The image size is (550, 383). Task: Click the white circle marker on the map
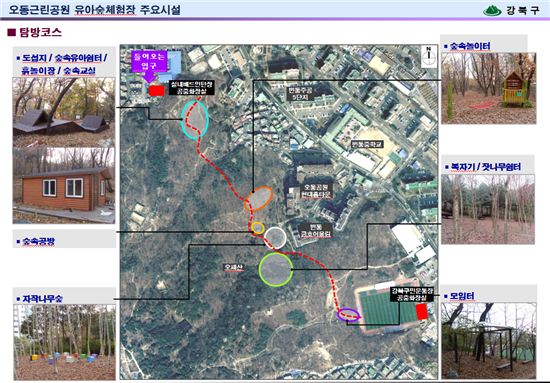[x=275, y=238]
